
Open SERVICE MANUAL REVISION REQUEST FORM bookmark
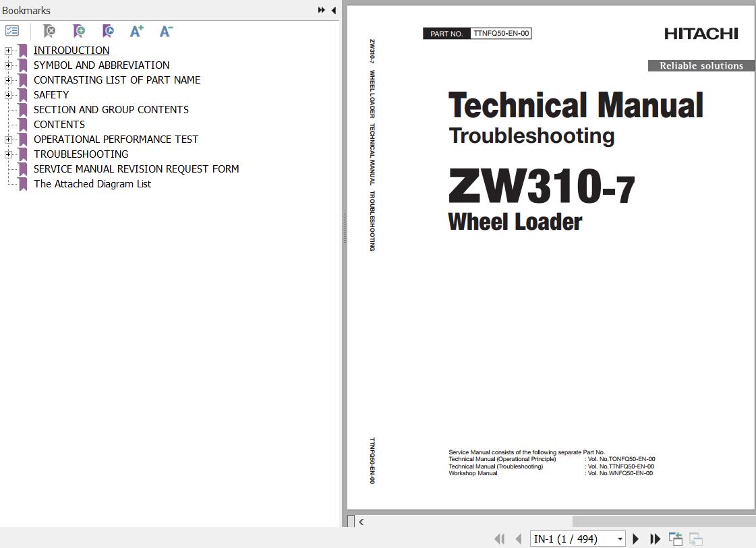(x=136, y=169)
